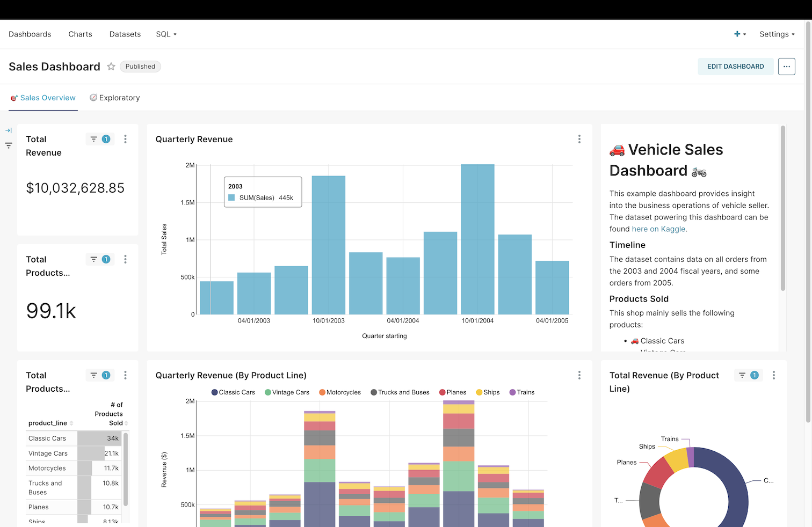This screenshot has width=812, height=527.
Task: Open Total Revenue card three-dot menu
Action: point(126,139)
